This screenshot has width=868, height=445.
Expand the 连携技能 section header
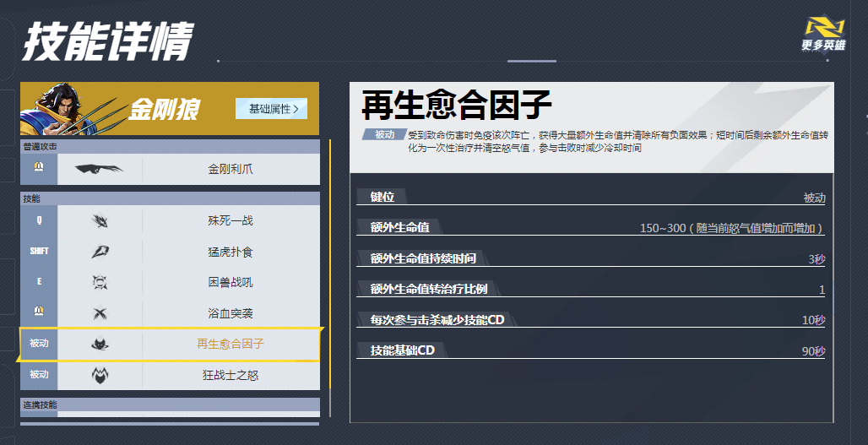coord(170,405)
